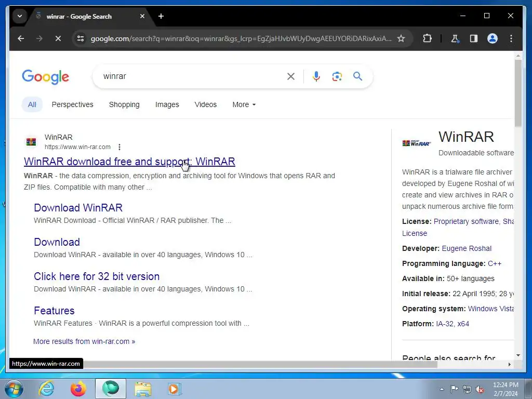Toggle the side panel icon
The image size is (532, 399).
pos(474,38)
